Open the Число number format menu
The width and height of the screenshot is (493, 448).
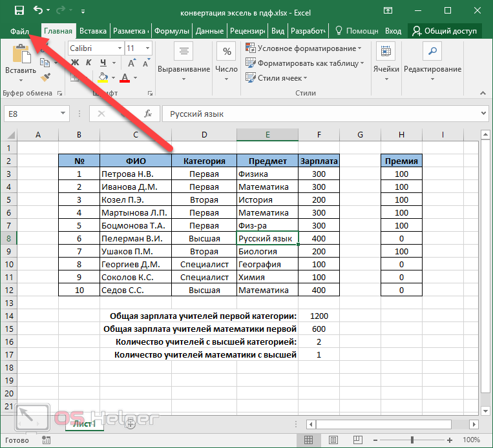226,63
